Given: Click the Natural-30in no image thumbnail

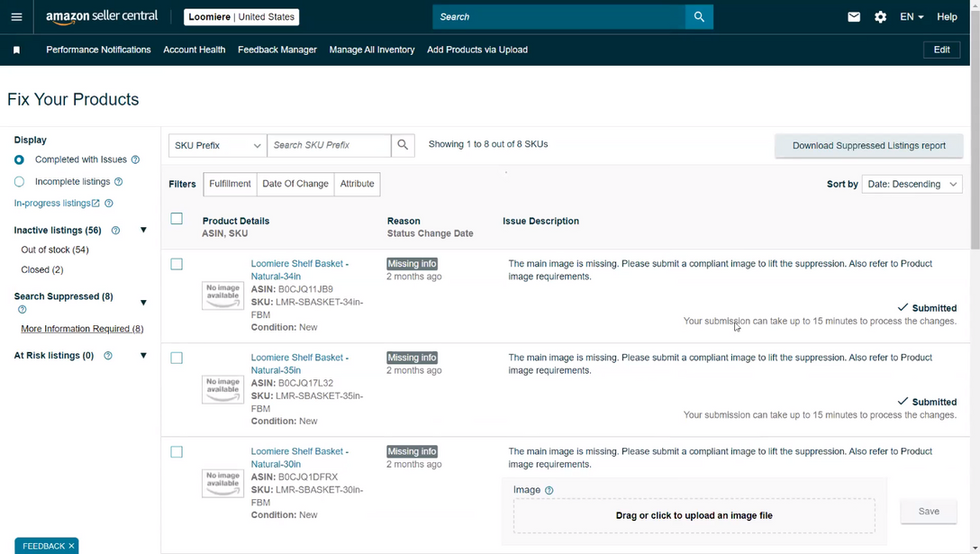Looking at the screenshot, I should pos(222,483).
